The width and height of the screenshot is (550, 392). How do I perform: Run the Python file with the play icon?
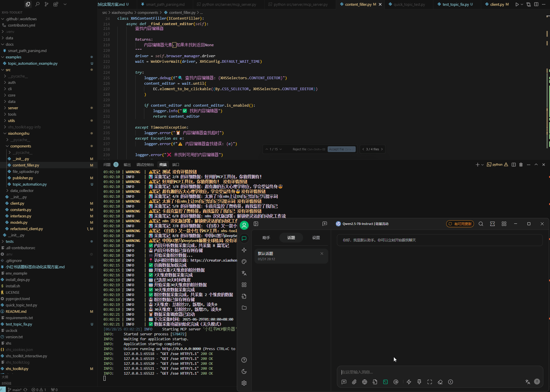517,4
